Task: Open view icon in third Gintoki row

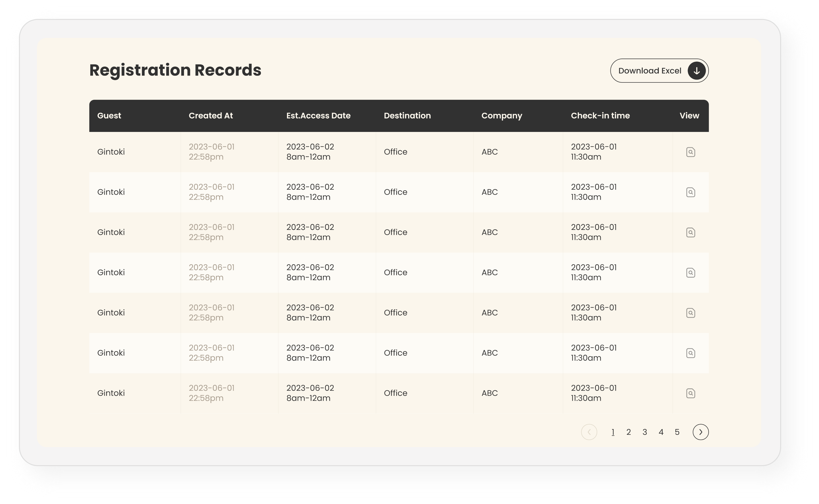Action: (x=691, y=232)
